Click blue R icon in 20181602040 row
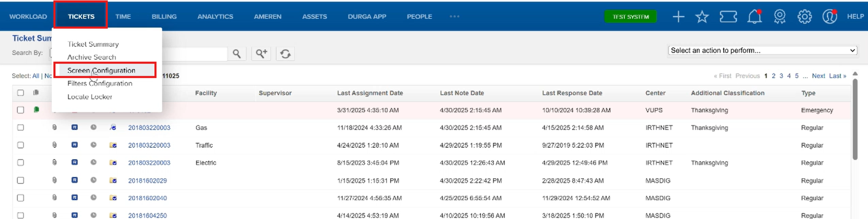The image size is (868, 219). coord(74,198)
